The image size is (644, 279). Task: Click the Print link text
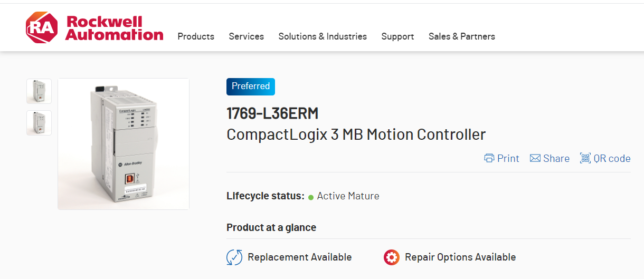(508, 158)
